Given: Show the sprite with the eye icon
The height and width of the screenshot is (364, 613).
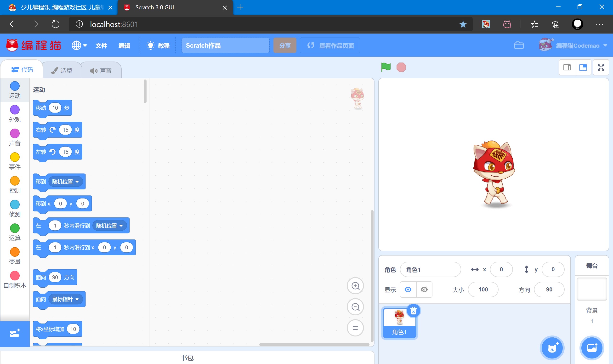Looking at the screenshot, I should 408,290.
